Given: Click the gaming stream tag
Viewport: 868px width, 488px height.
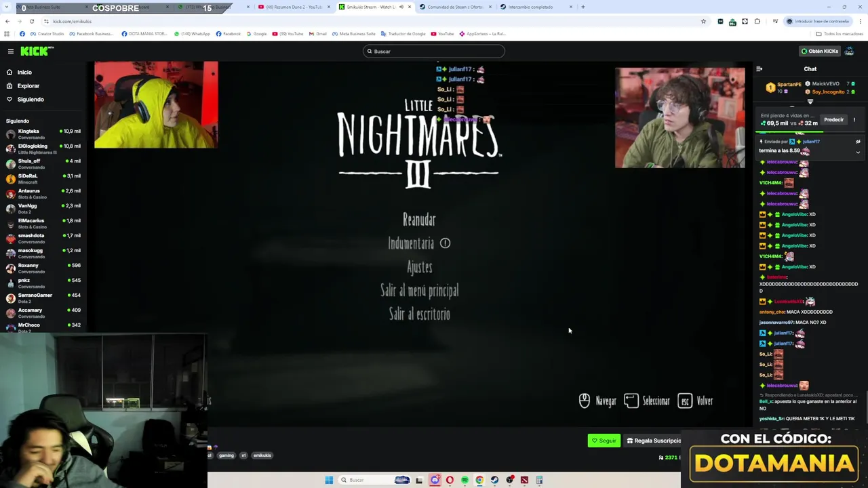Looking at the screenshot, I should click(226, 455).
